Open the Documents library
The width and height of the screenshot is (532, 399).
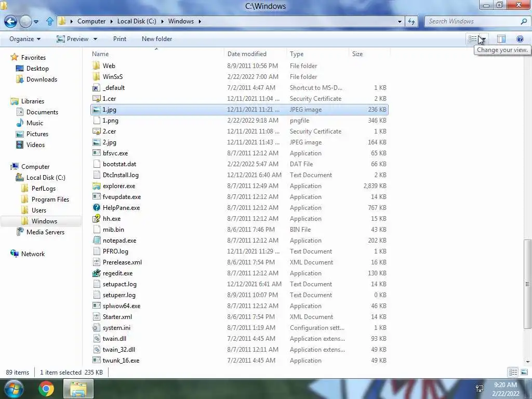42,112
